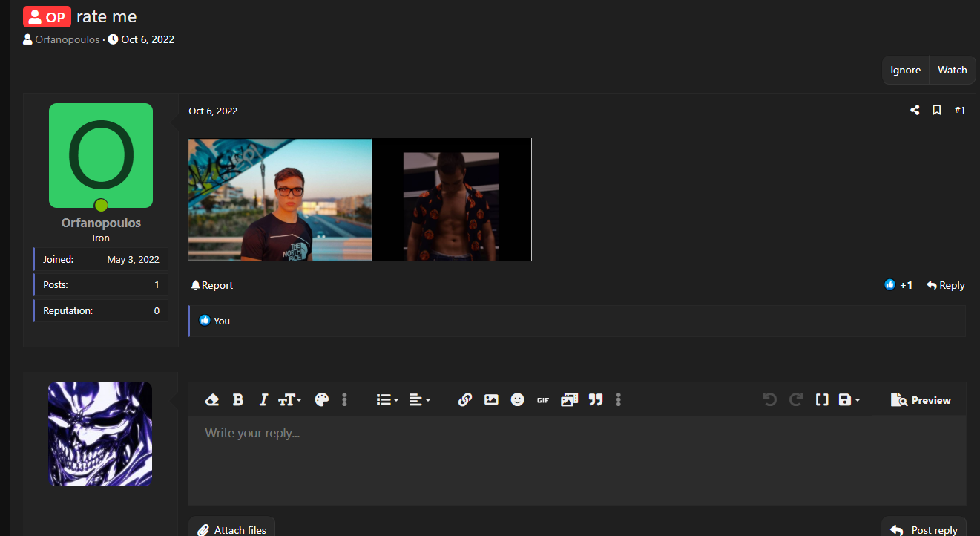This screenshot has height=536, width=980.
Task: Bookmark post #1
Action: tap(937, 110)
